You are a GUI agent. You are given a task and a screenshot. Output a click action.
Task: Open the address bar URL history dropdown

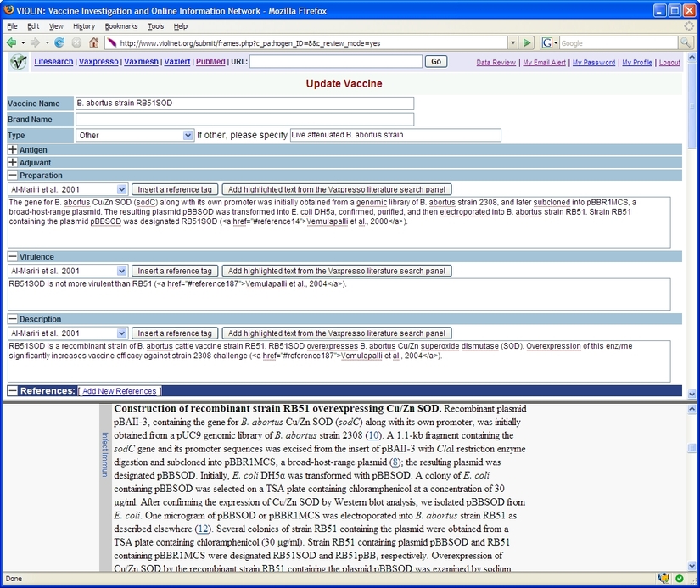pyautogui.click(x=513, y=43)
